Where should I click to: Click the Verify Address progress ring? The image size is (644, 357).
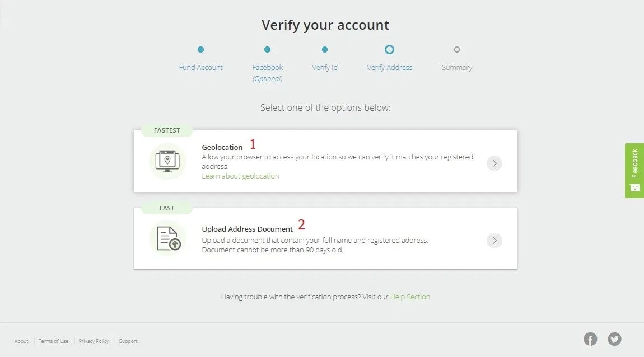pos(389,50)
